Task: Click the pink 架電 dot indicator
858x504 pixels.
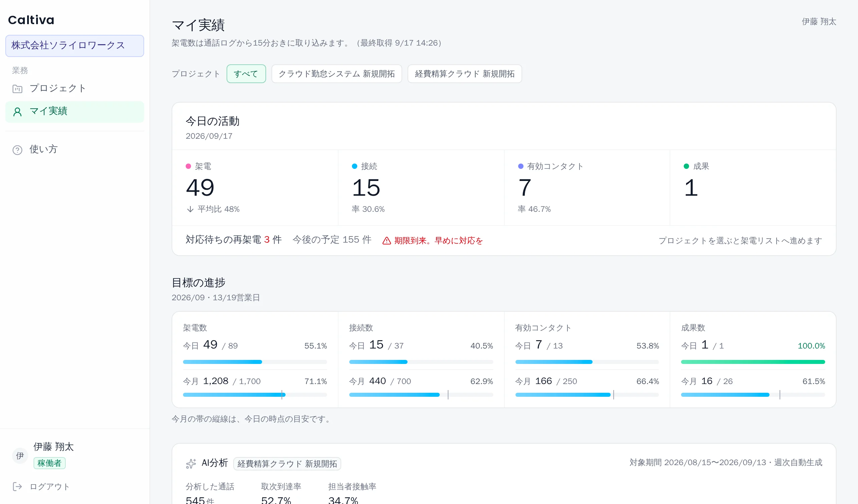Action: coord(188,166)
